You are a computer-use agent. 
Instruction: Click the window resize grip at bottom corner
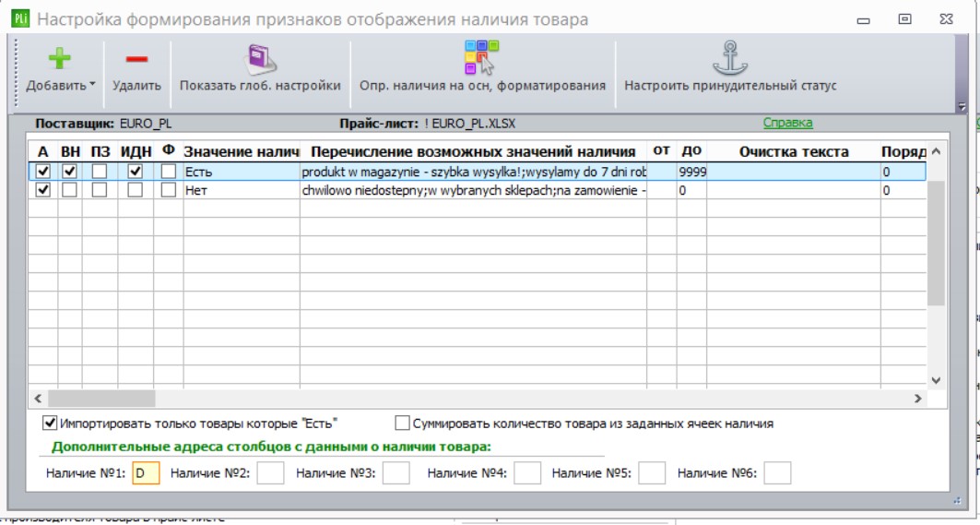958,500
